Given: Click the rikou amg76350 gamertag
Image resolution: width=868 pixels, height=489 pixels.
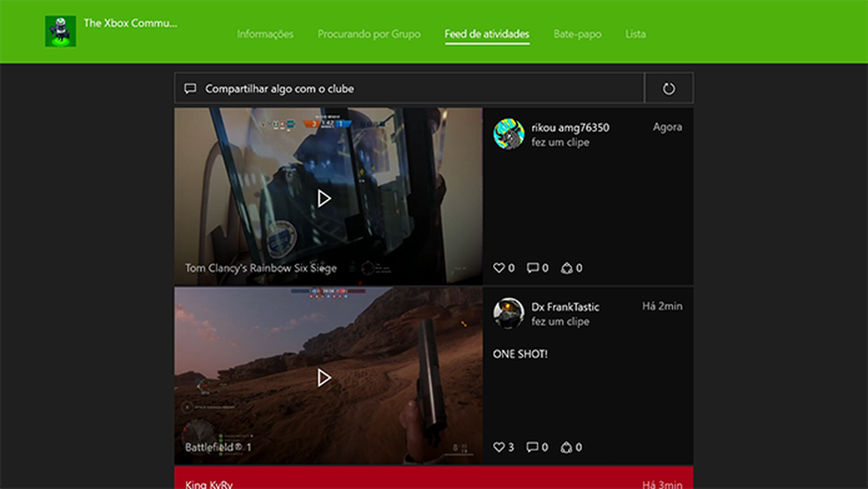Looking at the screenshot, I should [570, 127].
